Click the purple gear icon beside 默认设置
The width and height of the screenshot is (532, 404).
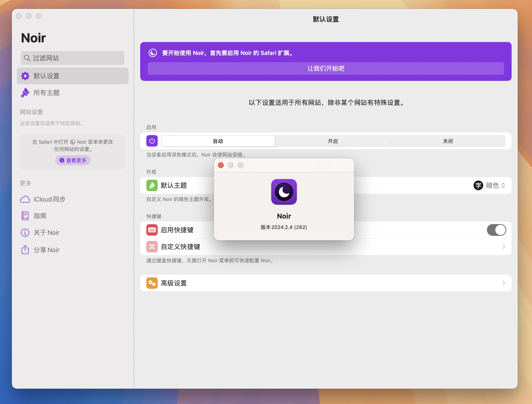coord(25,76)
